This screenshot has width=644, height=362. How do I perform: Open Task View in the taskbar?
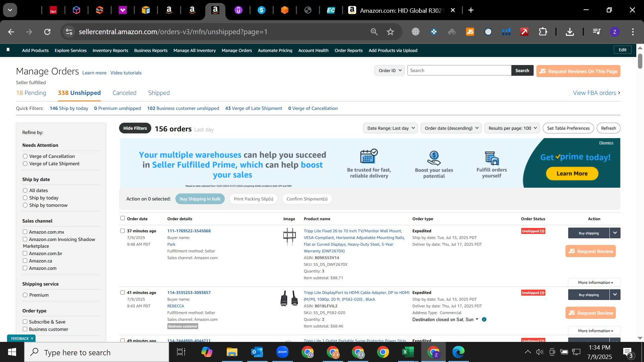(x=181, y=352)
